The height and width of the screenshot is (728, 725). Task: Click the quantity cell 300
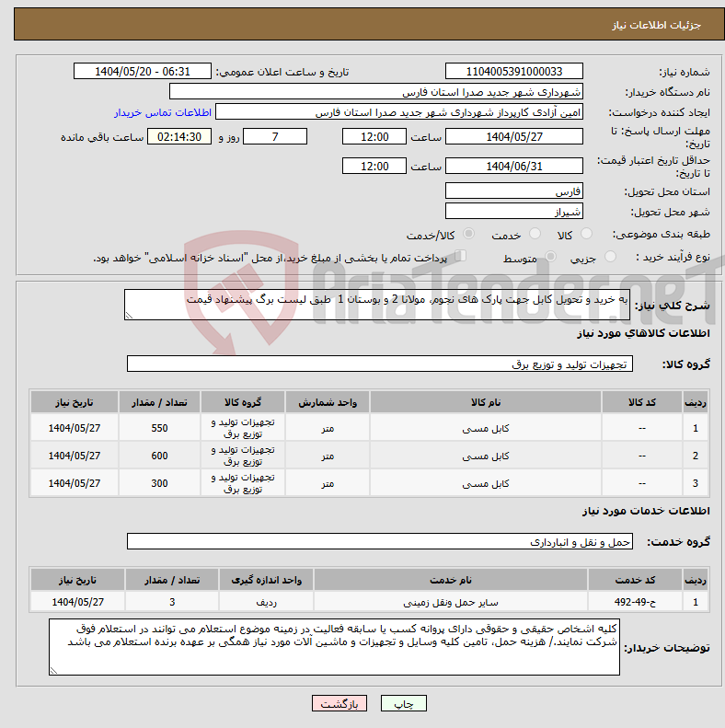tap(159, 483)
